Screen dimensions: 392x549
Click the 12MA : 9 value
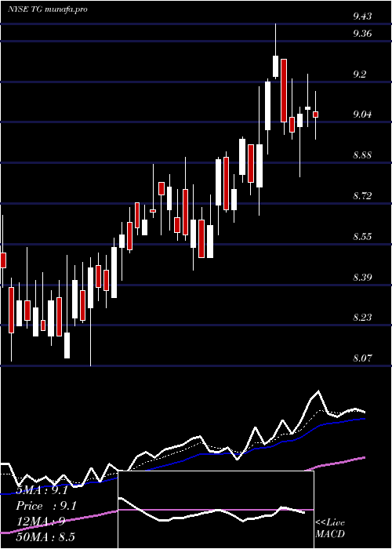pyautogui.click(x=41, y=522)
